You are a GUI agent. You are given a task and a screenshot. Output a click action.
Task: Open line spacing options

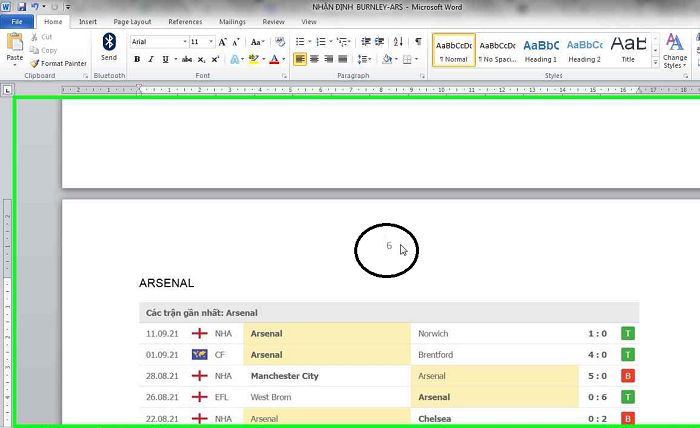tap(364, 59)
